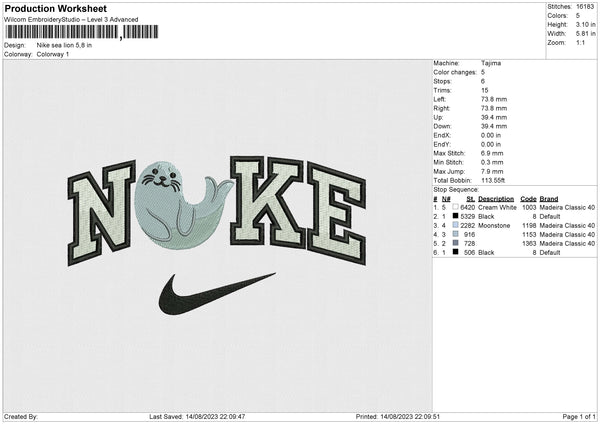Click the "Color changes:" label

(455, 72)
